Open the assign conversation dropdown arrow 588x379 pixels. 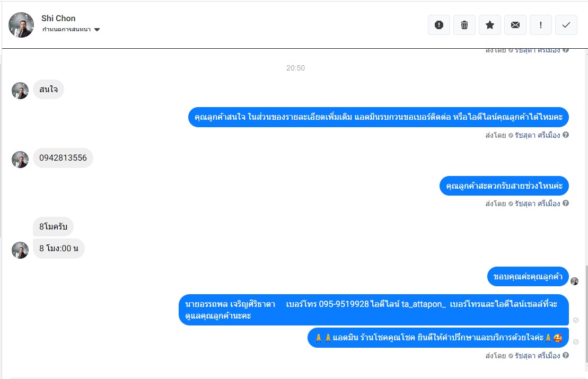97,30
